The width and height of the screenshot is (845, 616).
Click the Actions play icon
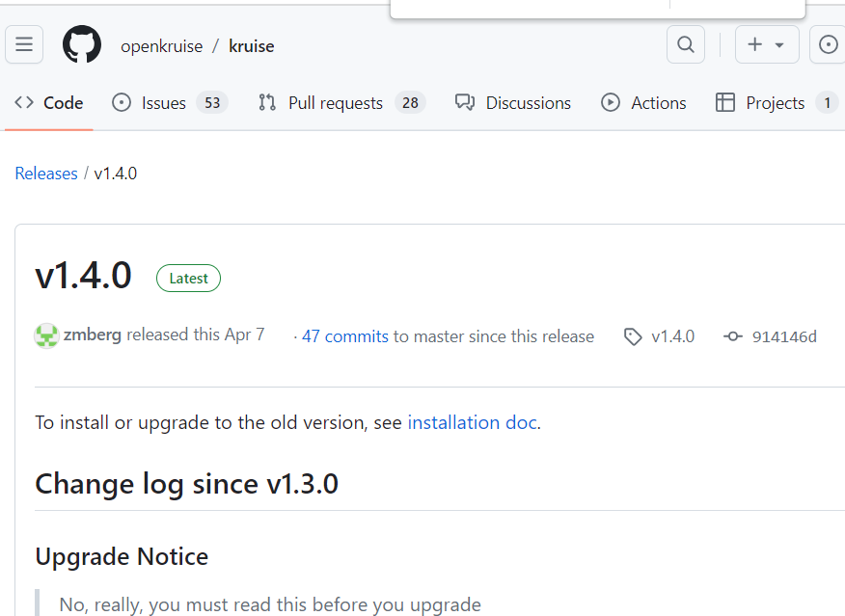pos(610,102)
